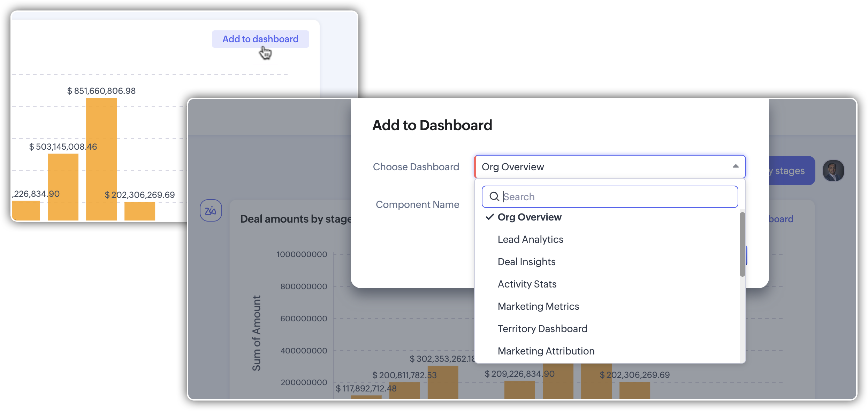Select Territory Dashboard in the list
The height and width of the screenshot is (411, 868).
(x=542, y=329)
